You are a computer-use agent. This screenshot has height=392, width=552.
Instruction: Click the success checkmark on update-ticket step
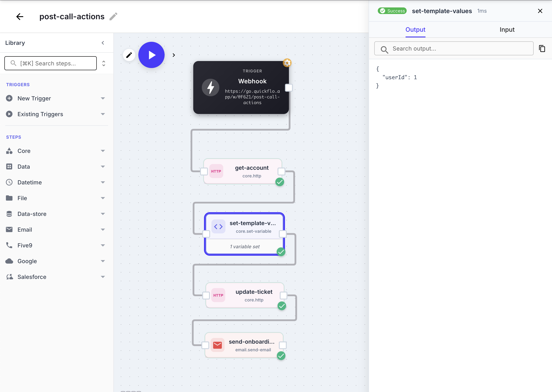pyautogui.click(x=281, y=306)
